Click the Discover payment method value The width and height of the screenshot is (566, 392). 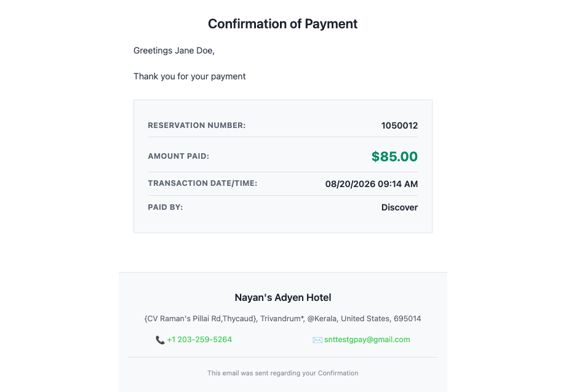(x=400, y=207)
